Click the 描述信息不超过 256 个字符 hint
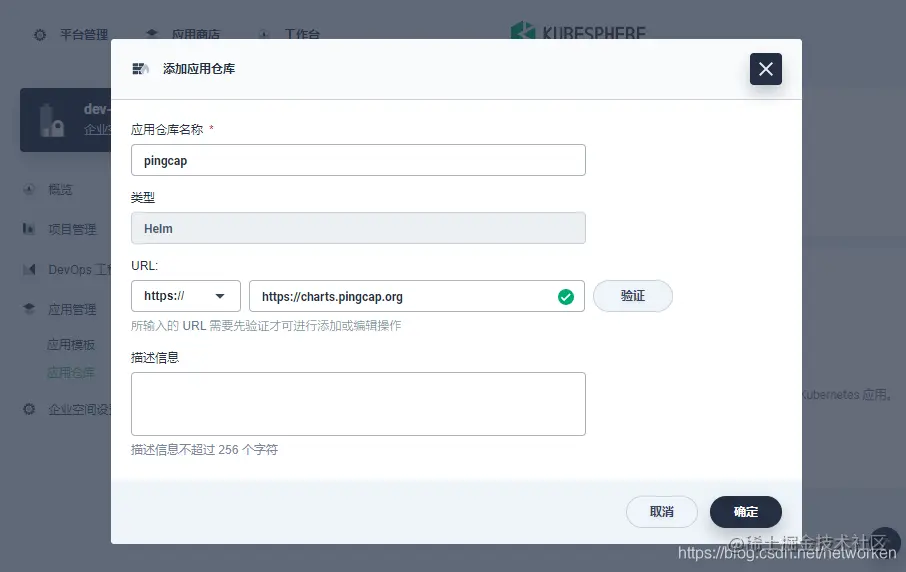Screen dimensions: 906x572 (205, 450)
